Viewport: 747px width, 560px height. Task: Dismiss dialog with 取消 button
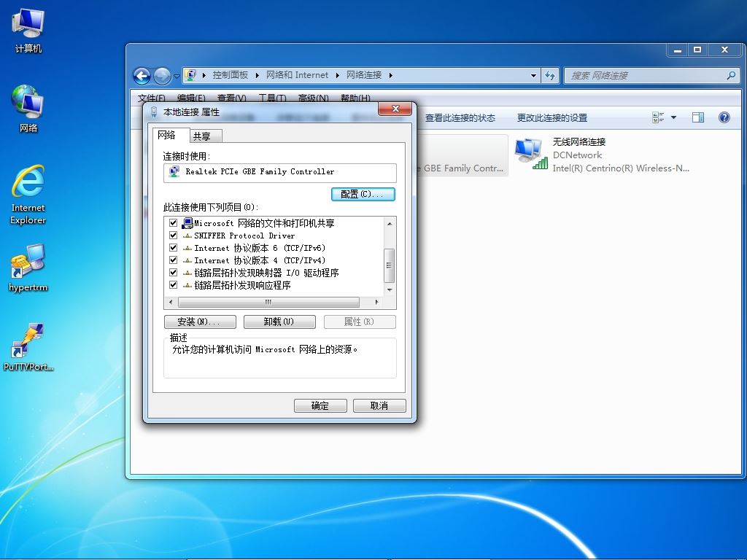[379, 405]
